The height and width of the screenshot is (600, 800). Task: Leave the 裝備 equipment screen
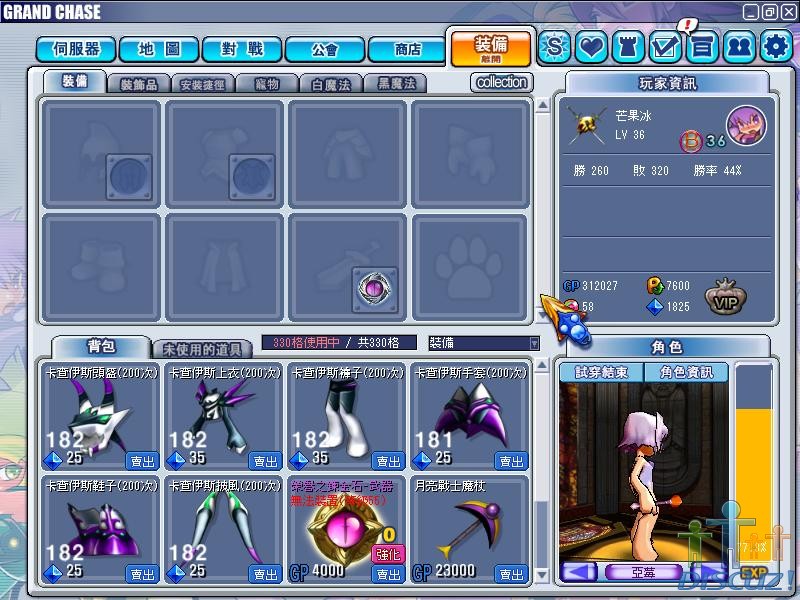tap(490, 48)
